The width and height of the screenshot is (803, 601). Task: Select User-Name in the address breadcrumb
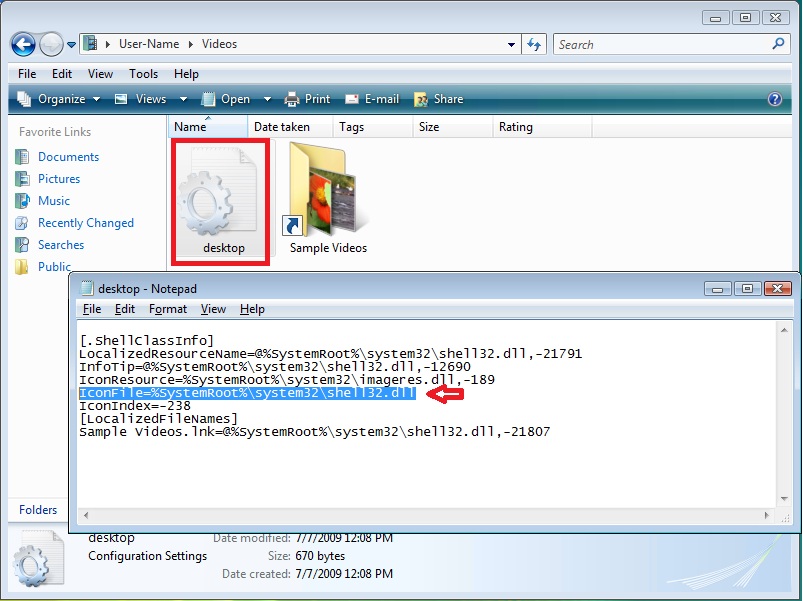(149, 44)
